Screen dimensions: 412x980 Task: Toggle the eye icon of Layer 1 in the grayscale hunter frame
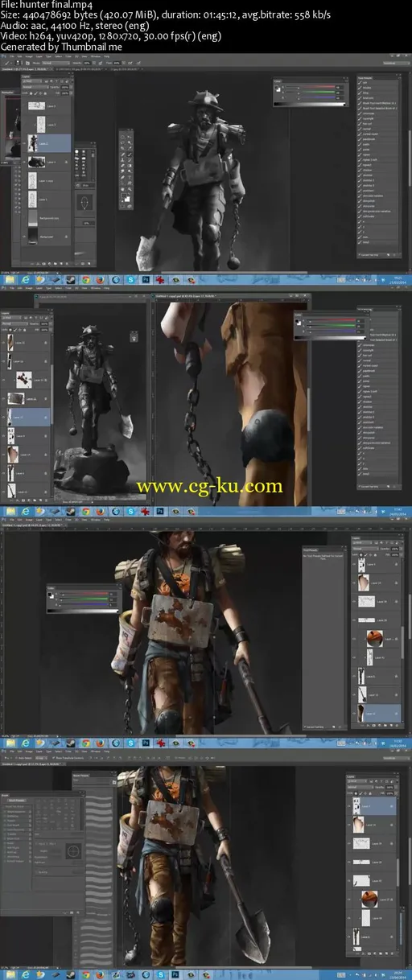click(24, 199)
